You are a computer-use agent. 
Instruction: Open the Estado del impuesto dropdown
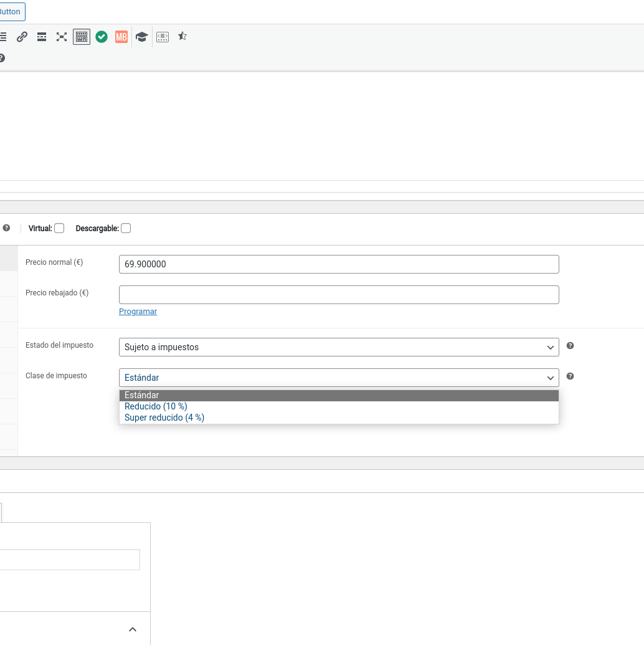(x=338, y=347)
